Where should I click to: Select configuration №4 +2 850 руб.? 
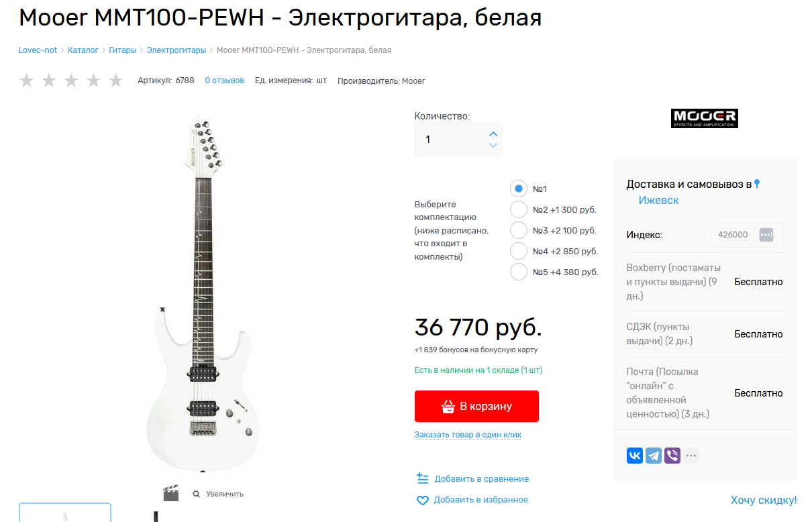point(519,251)
